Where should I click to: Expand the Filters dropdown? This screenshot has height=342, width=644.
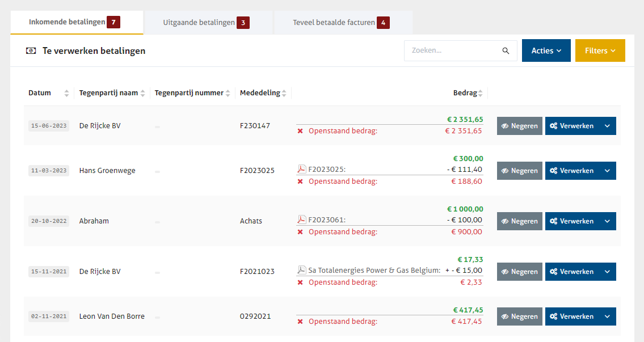pos(600,50)
